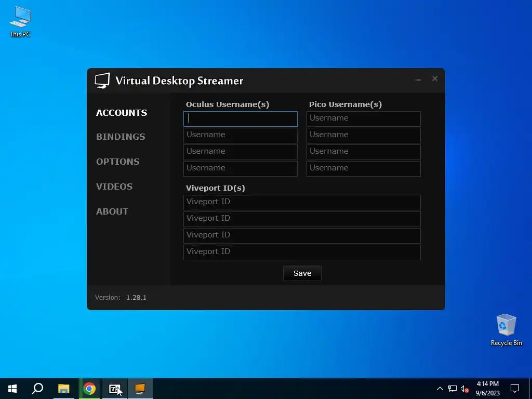The image size is (532, 399).
Task: Open the Recycle Bin desktop icon
Action: (x=506, y=330)
